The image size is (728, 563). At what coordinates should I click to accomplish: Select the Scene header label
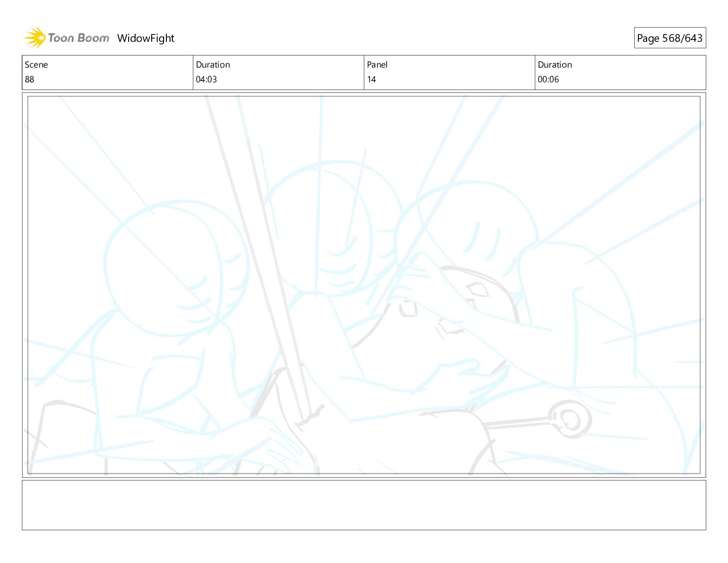36,65
